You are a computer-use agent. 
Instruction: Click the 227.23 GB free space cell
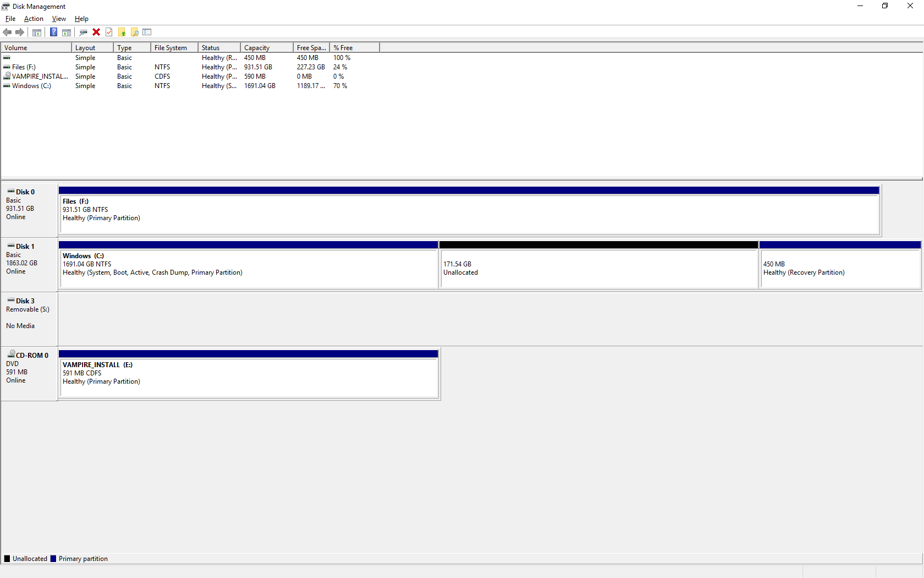pos(311,67)
